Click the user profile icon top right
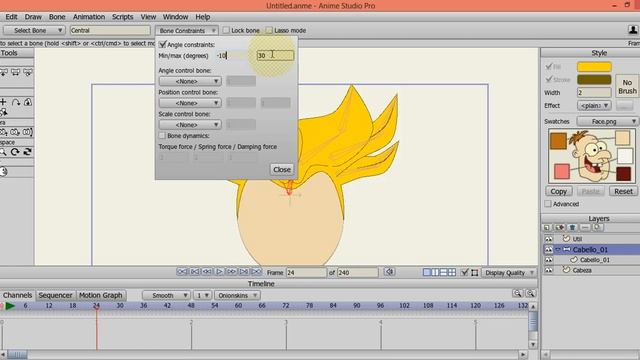Image resolution: width=640 pixels, height=360 pixels. (633, 30)
